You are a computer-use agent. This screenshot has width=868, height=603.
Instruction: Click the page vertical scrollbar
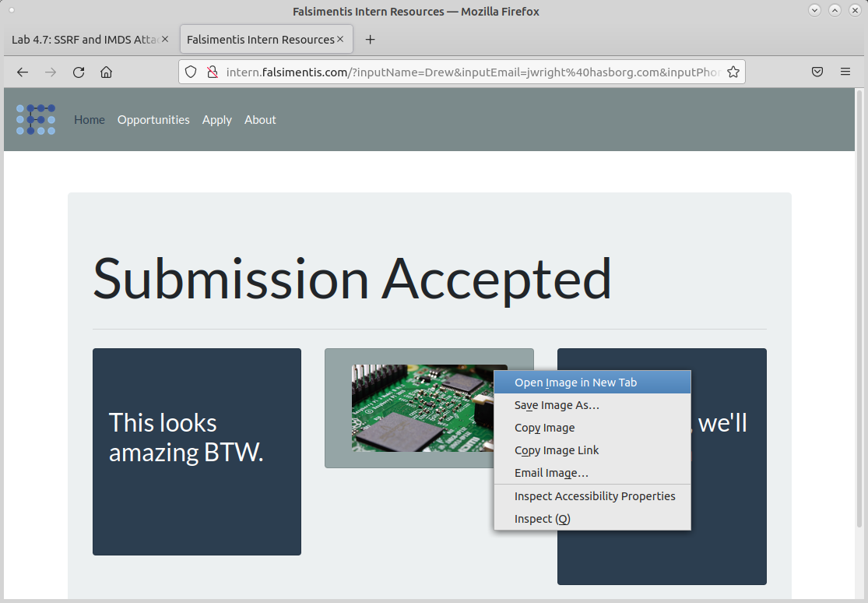[x=859, y=309]
